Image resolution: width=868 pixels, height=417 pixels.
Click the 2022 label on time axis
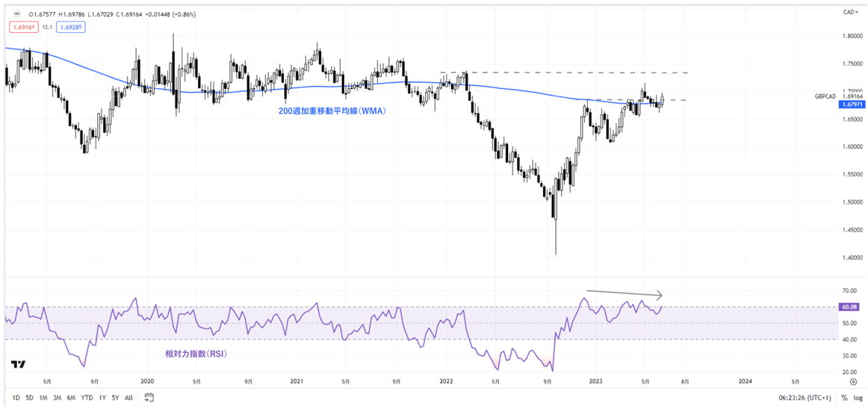click(446, 381)
